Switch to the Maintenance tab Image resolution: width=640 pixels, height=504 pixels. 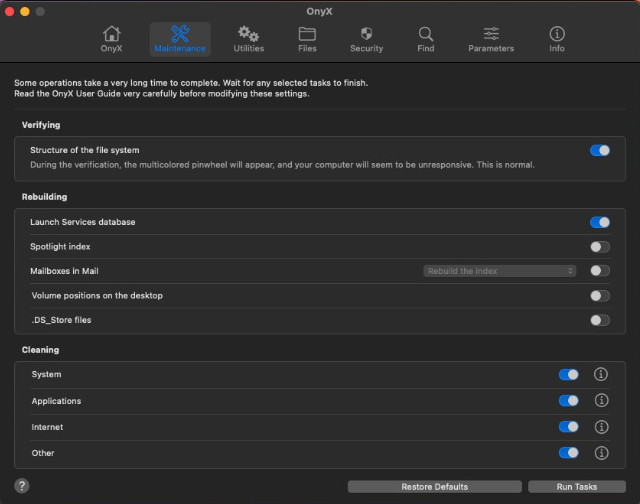click(x=180, y=39)
